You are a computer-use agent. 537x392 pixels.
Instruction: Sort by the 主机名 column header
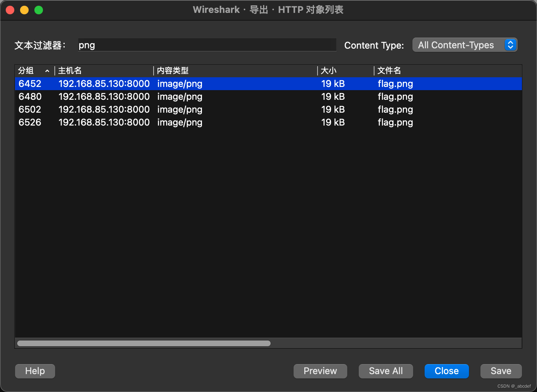click(x=104, y=71)
